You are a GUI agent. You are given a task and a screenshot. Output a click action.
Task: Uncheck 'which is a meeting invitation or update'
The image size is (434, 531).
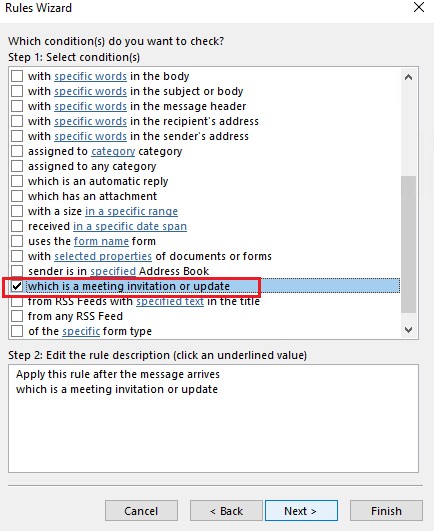point(17,286)
